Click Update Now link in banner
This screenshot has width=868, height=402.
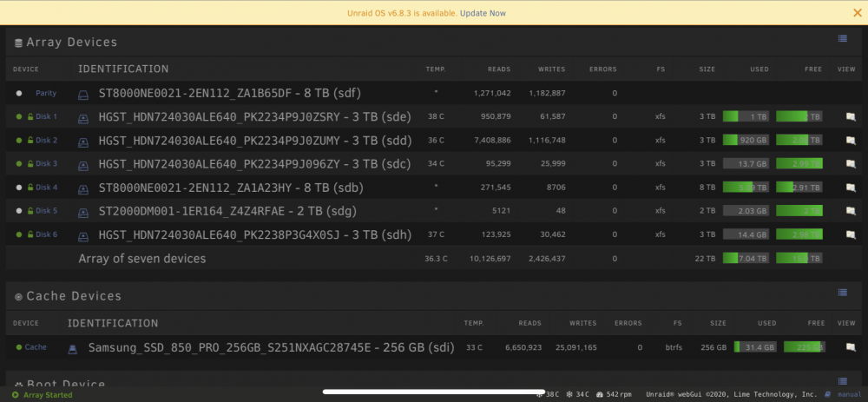[483, 13]
